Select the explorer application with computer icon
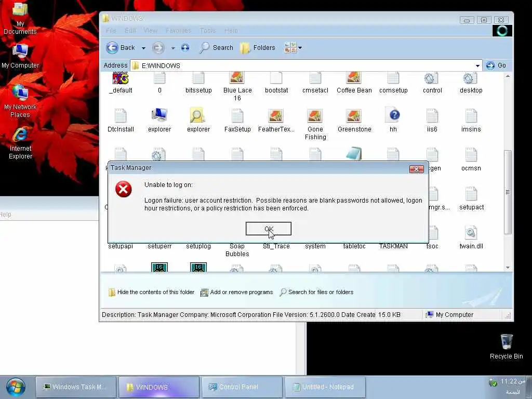Image resolution: width=532 pixels, height=399 pixels. point(159,121)
